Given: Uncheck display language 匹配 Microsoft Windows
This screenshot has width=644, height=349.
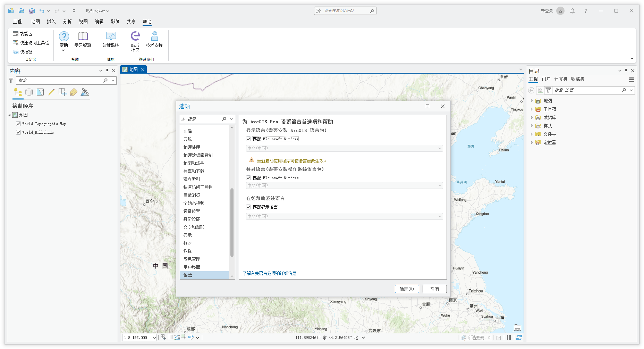Looking at the screenshot, I should (x=248, y=139).
